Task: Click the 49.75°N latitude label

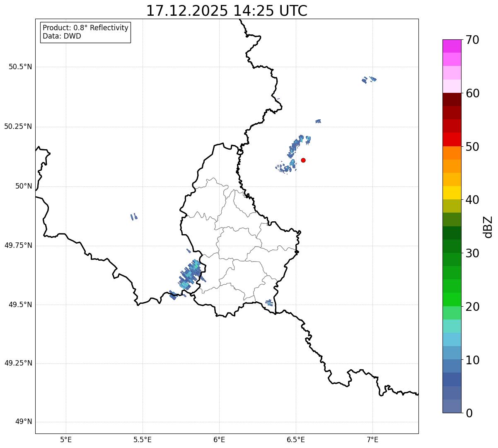Action: 18,245
